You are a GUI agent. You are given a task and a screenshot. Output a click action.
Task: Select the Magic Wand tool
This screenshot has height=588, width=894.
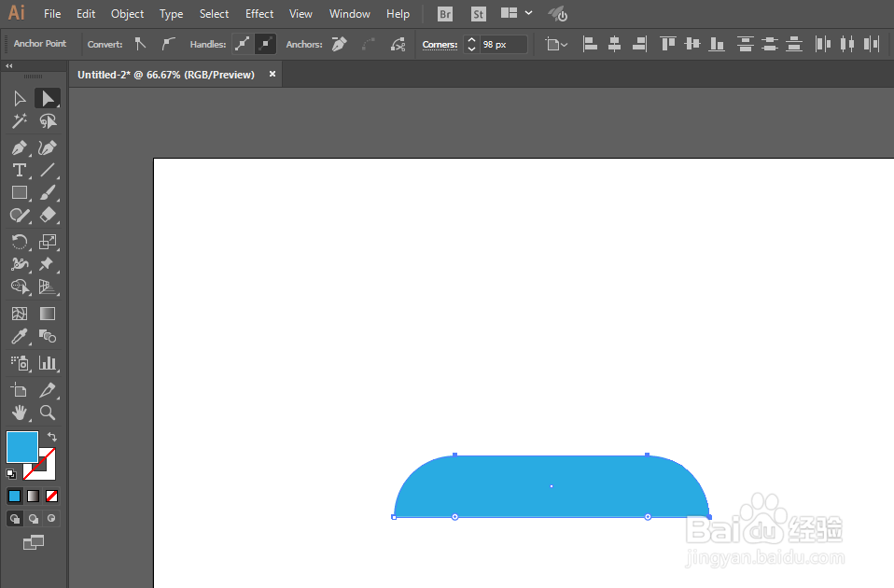point(20,121)
